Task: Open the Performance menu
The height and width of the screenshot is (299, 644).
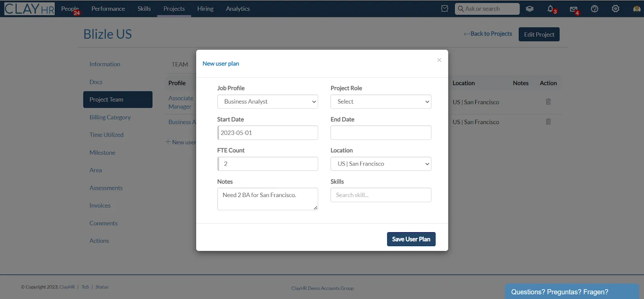Action: coord(108,8)
